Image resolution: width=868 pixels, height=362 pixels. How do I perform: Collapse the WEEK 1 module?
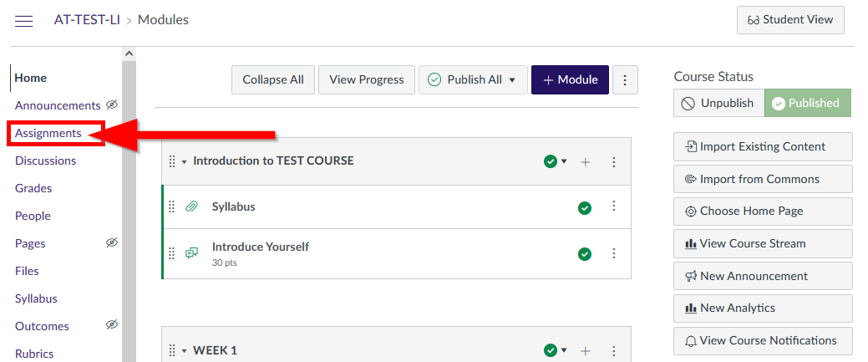click(185, 350)
